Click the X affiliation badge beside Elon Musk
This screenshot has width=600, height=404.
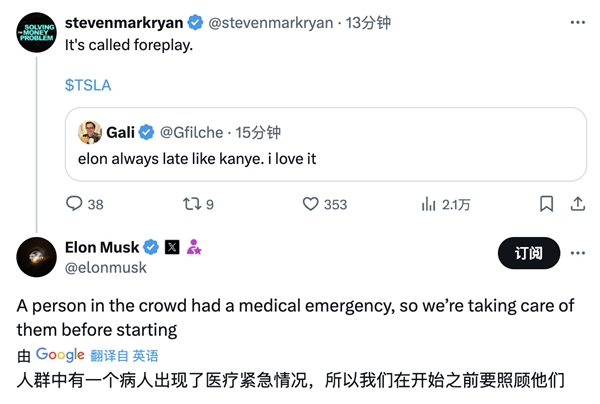coord(172,247)
